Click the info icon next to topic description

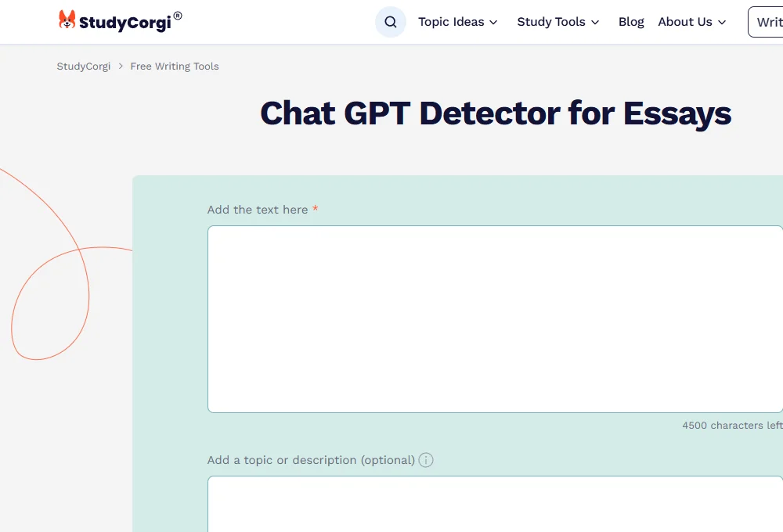click(x=426, y=460)
